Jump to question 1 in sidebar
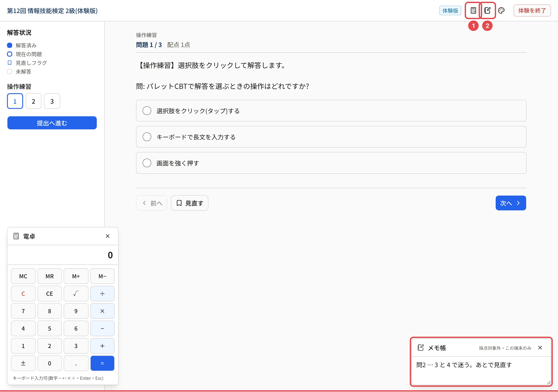558x392 pixels. point(15,101)
